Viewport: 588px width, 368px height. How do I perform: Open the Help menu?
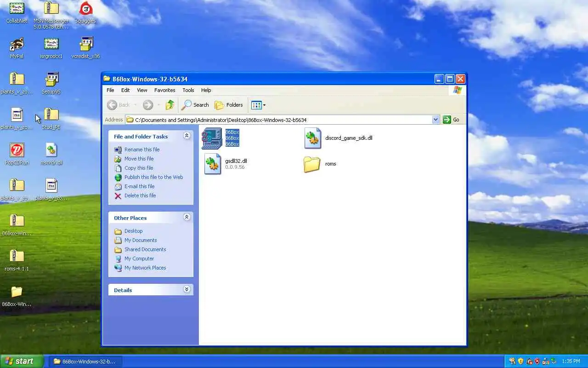[x=206, y=90]
